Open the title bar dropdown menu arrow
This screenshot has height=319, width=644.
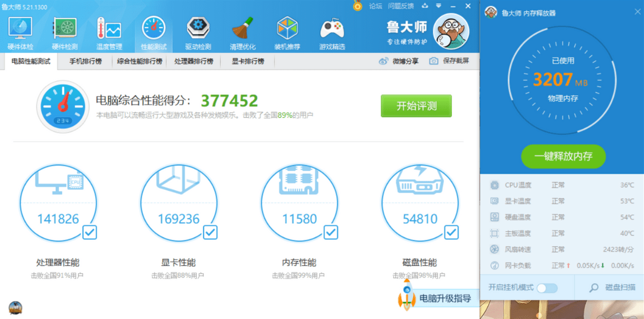point(438,6)
